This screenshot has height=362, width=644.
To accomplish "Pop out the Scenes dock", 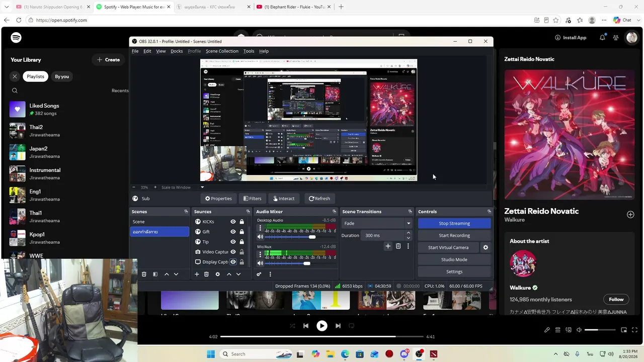I will coord(186,212).
